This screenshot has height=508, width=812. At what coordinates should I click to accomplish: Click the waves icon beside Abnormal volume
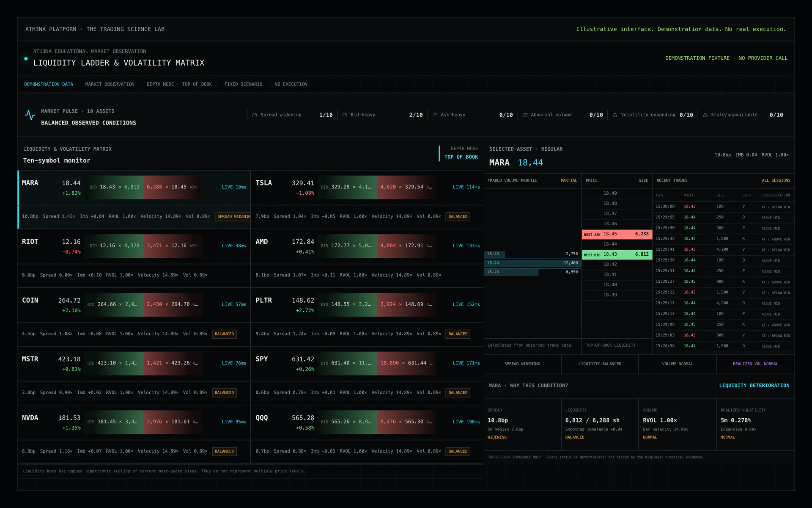click(x=525, y=115)
